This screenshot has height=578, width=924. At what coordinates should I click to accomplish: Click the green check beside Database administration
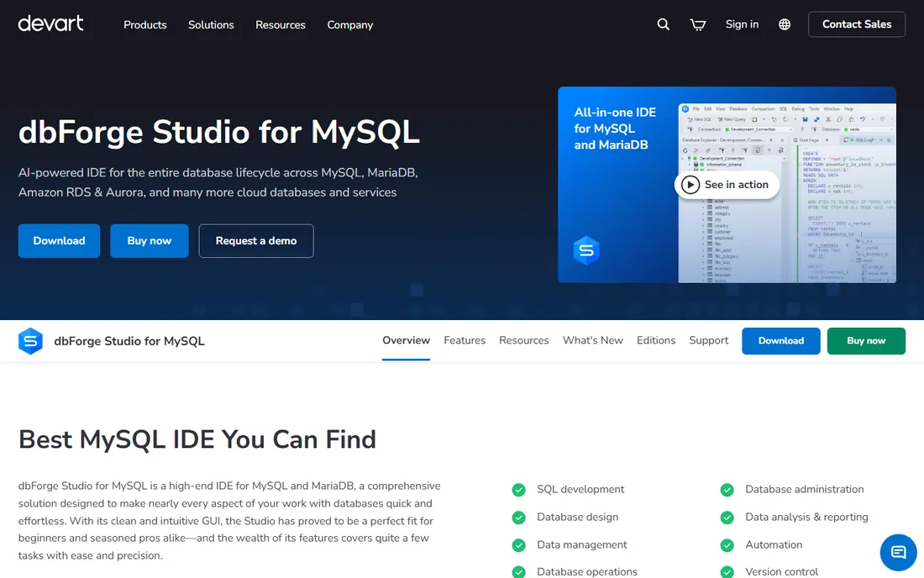pyautogui.click(x=727, y=490)
